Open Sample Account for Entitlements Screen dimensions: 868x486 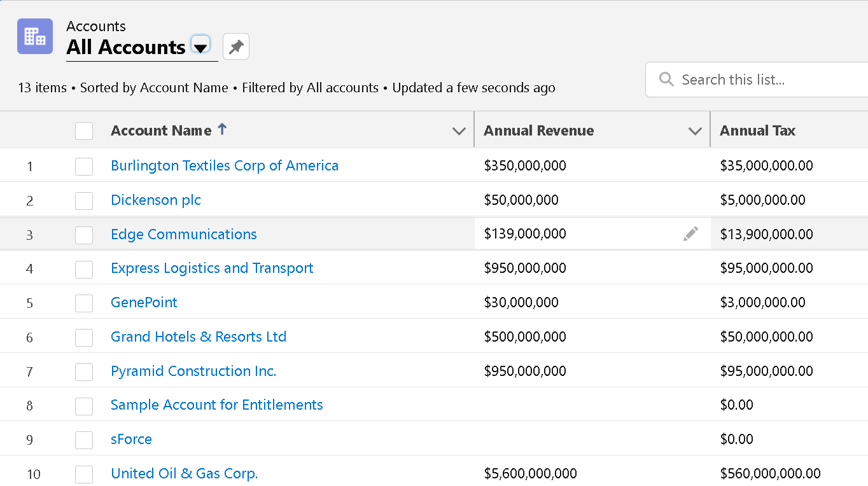[217, 405]
